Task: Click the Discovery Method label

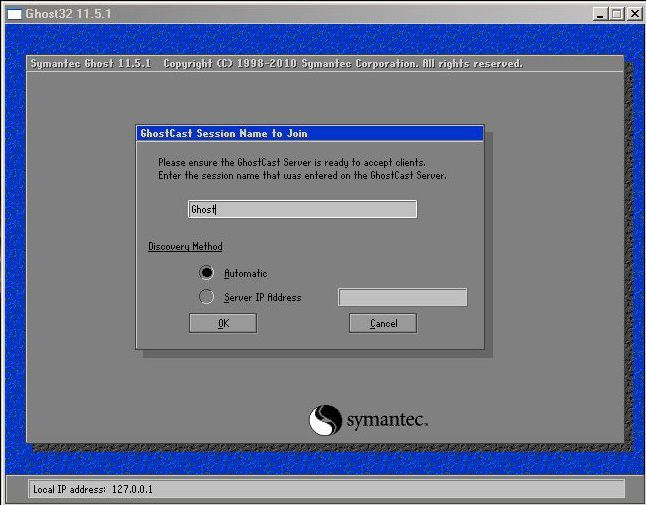Action: [185, 246]
